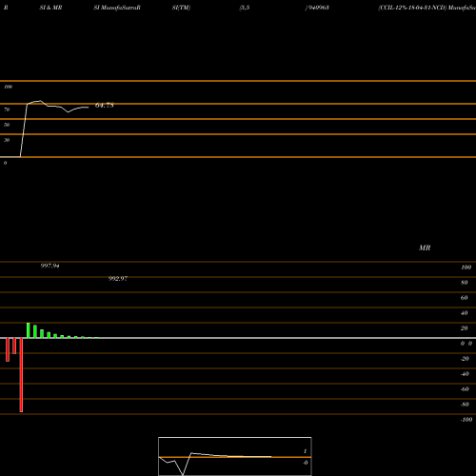Click the RSI 30 axis label
The image size is (476, 476).
pyautogui.click(x=7, y=140)
